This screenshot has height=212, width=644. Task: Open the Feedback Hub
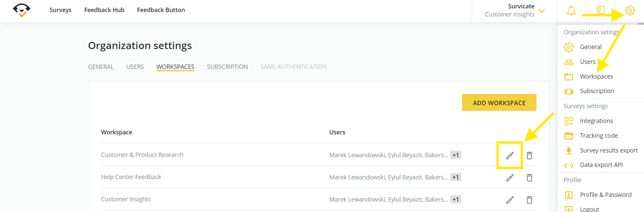click(x=104, y=10)
